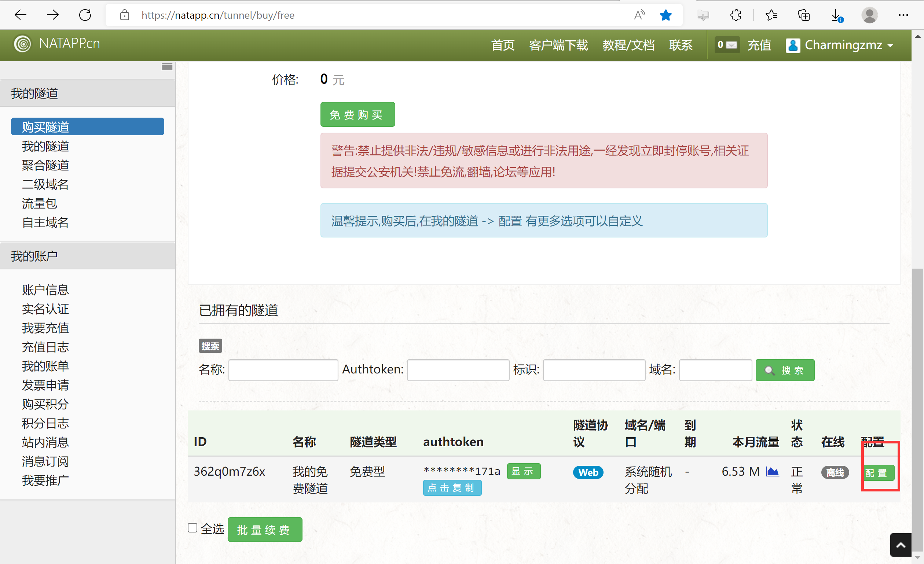This screenshot has width=924, height=564.
Task: Go forward in browser history
Action: (x=52, y=15)
